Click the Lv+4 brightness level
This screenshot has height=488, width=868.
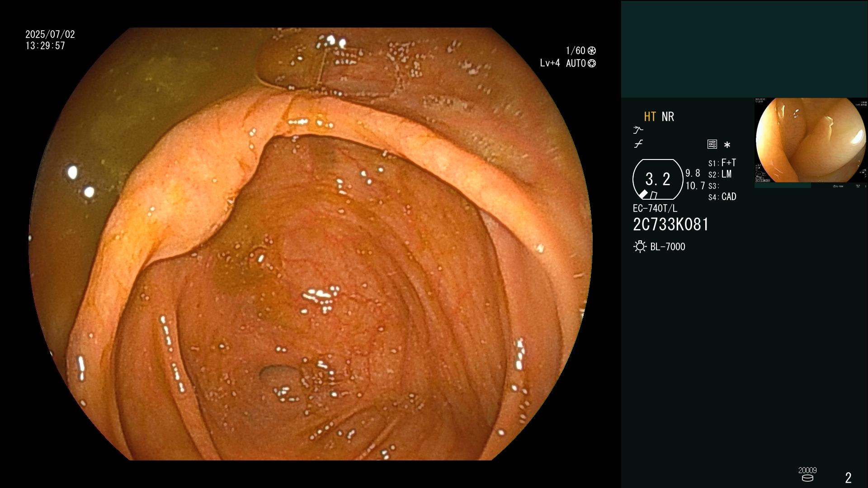click(550, 63)
